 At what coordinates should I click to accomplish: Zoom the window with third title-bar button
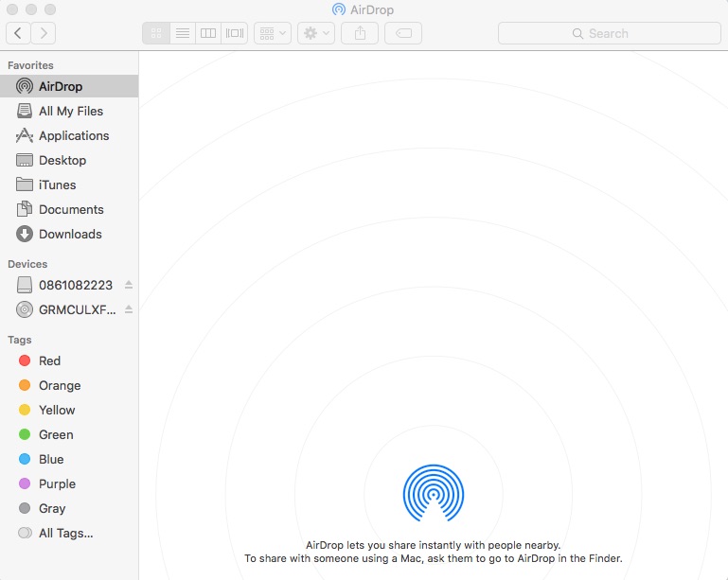pyautogui.click(x=50, y=9)
